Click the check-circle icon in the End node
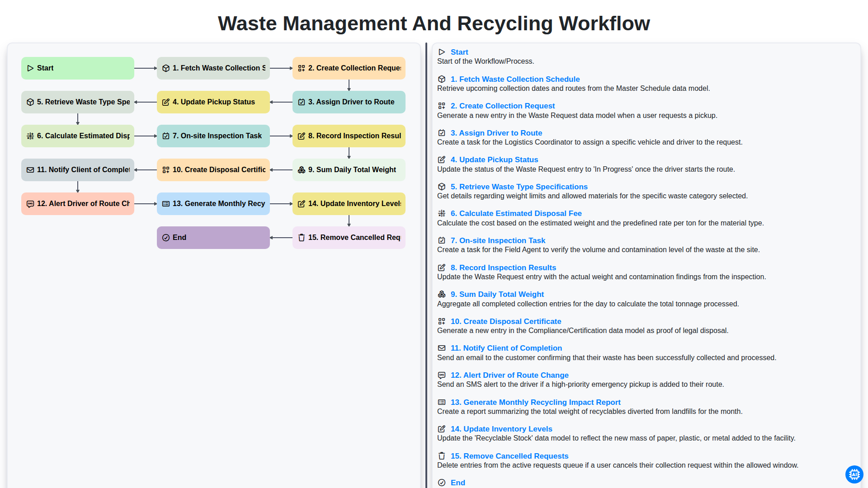 [x=166, y=238]
